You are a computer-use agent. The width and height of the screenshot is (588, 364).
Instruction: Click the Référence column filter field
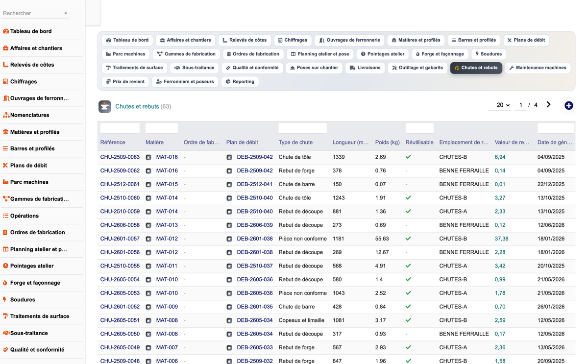point(120,128)
